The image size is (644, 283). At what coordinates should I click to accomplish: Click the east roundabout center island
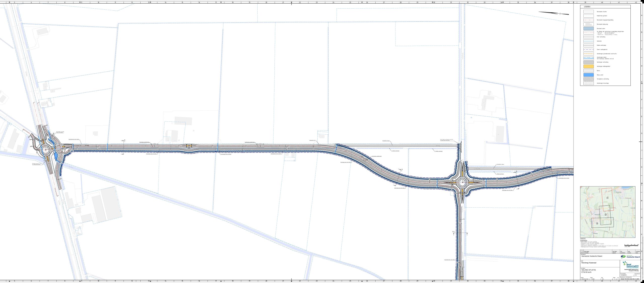click(462, 182)
